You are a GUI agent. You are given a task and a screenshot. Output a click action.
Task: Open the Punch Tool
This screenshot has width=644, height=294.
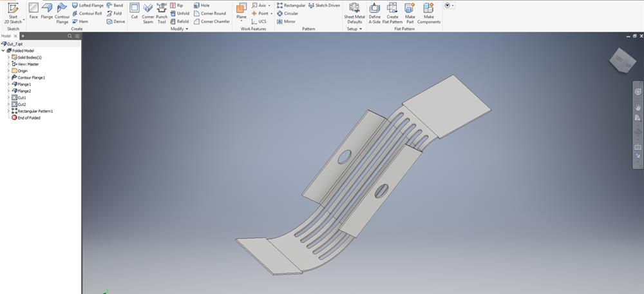162,13
